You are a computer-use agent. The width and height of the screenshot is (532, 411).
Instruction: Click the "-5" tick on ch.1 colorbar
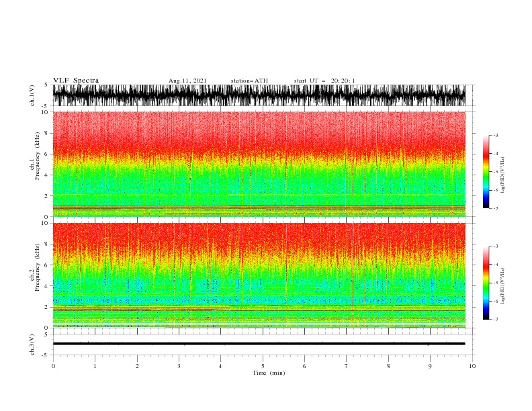(496, 172)
